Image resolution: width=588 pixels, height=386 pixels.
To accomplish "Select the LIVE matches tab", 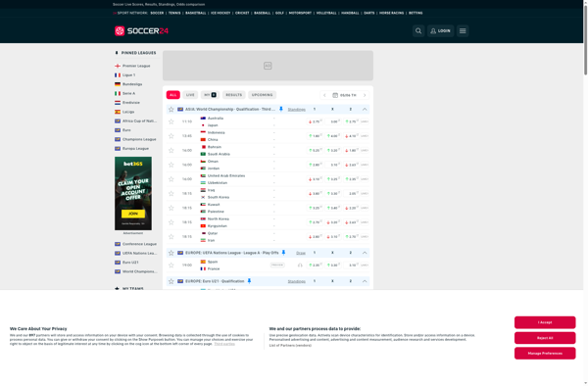I will click(x=190, y=95).
